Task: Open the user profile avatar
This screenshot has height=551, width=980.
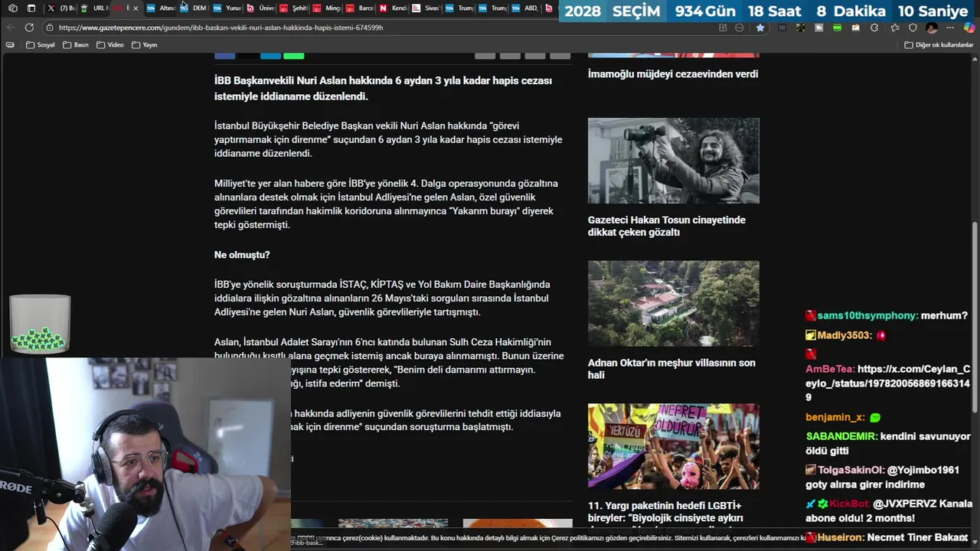Action: [932, 28]
